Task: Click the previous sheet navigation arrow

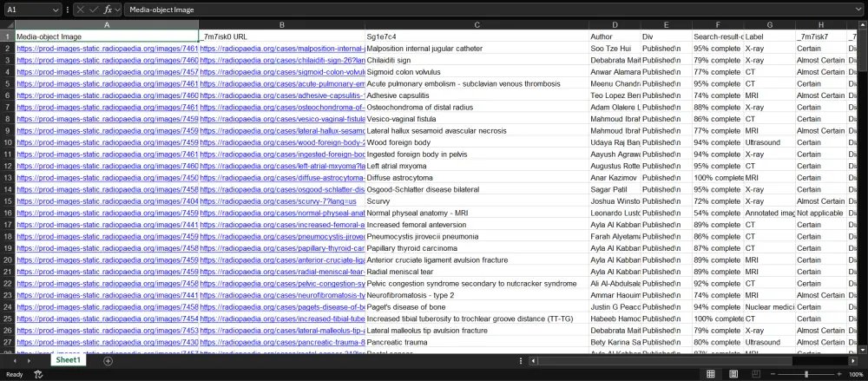Action: tap(15, 361)
